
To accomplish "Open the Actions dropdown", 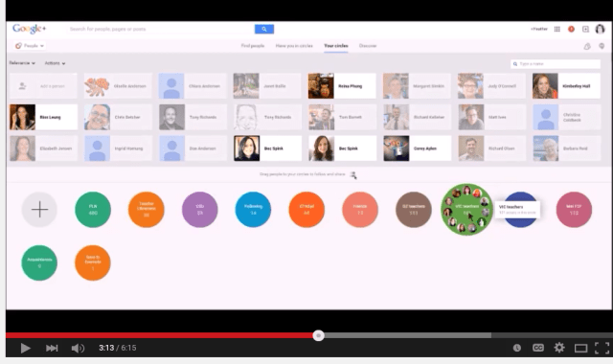I will coord(55,63).
